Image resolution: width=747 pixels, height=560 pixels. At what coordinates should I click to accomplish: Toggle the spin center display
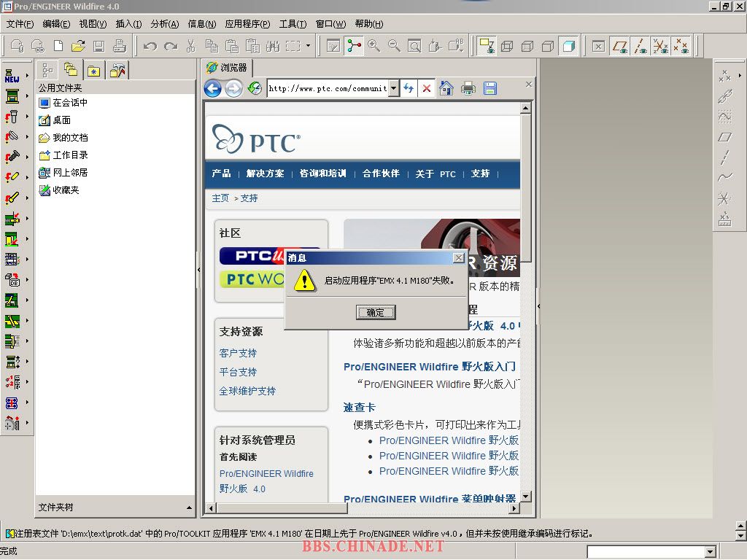(x=354, y=46)
